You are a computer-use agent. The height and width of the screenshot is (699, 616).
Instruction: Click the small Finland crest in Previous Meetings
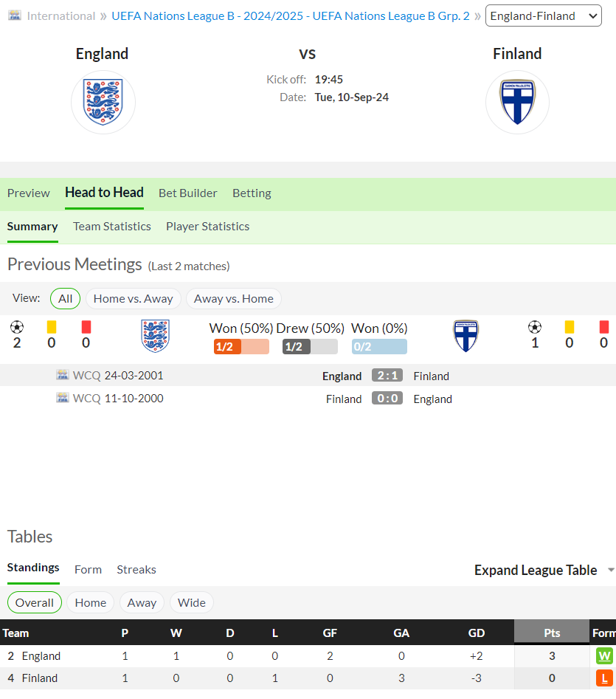(x=466, y=336)
